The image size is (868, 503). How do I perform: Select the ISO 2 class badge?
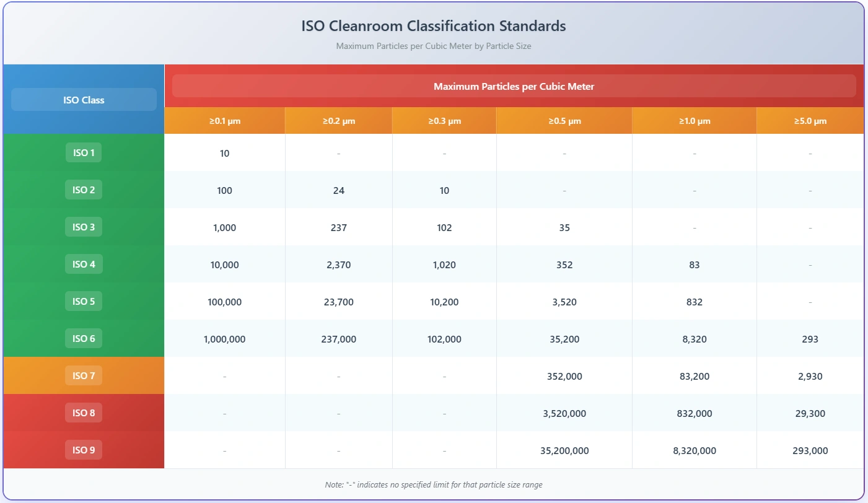[x=84, y=190]
